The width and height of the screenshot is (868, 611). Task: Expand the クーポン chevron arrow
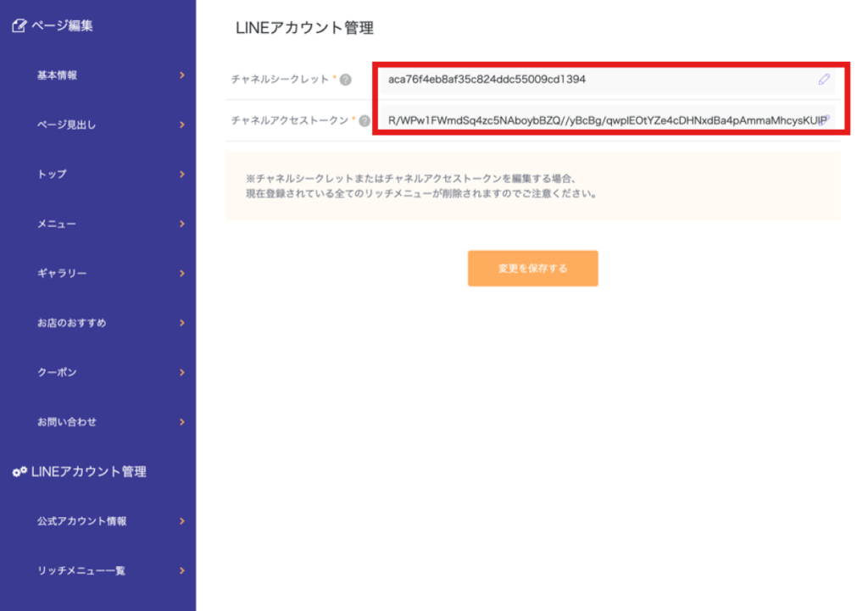pos(181,372)
